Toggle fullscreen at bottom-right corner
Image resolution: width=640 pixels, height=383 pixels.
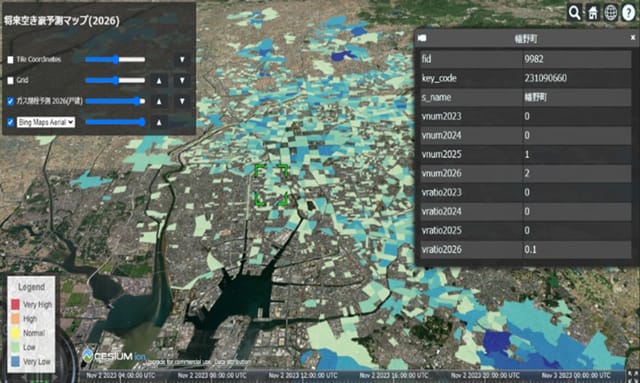point(633,376)
